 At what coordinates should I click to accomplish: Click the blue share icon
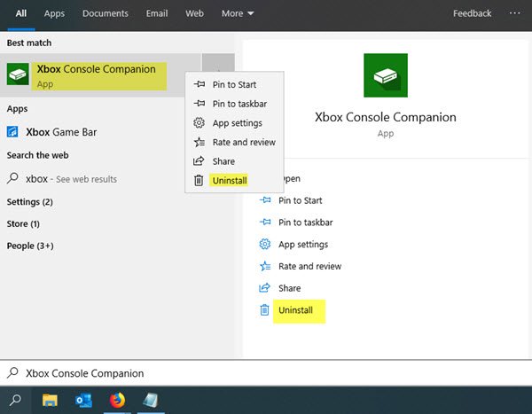[x=264, y=288]
